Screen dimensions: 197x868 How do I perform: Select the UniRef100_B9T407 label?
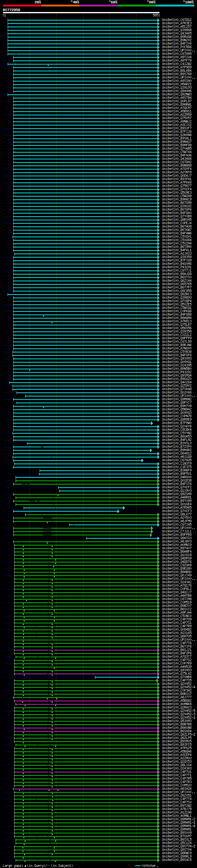(176, 548)
